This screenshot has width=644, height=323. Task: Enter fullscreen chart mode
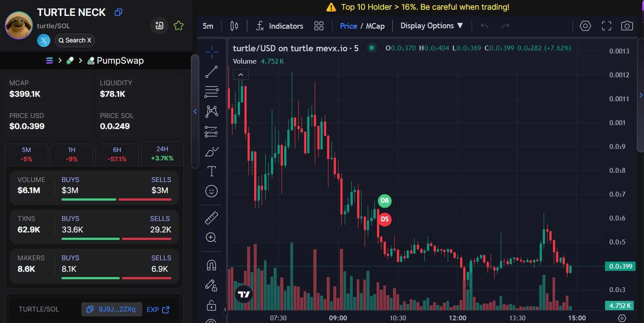click(606, 26)
